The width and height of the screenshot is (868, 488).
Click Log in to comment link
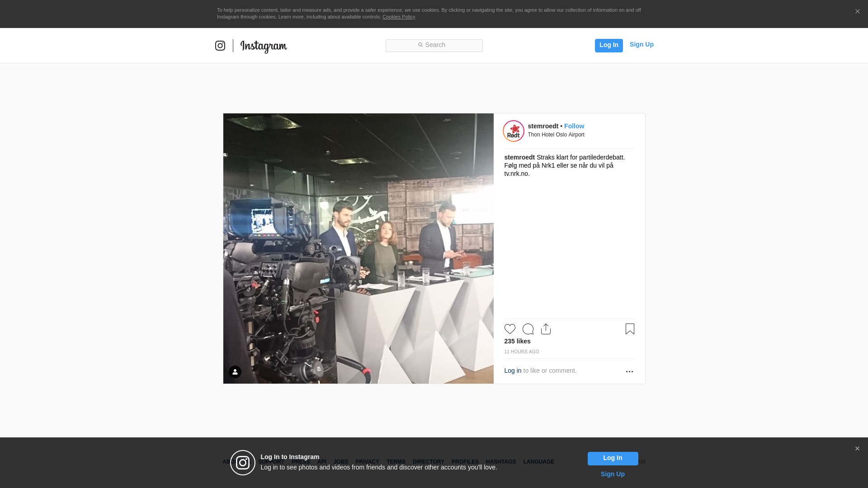(x=513, y=371)
